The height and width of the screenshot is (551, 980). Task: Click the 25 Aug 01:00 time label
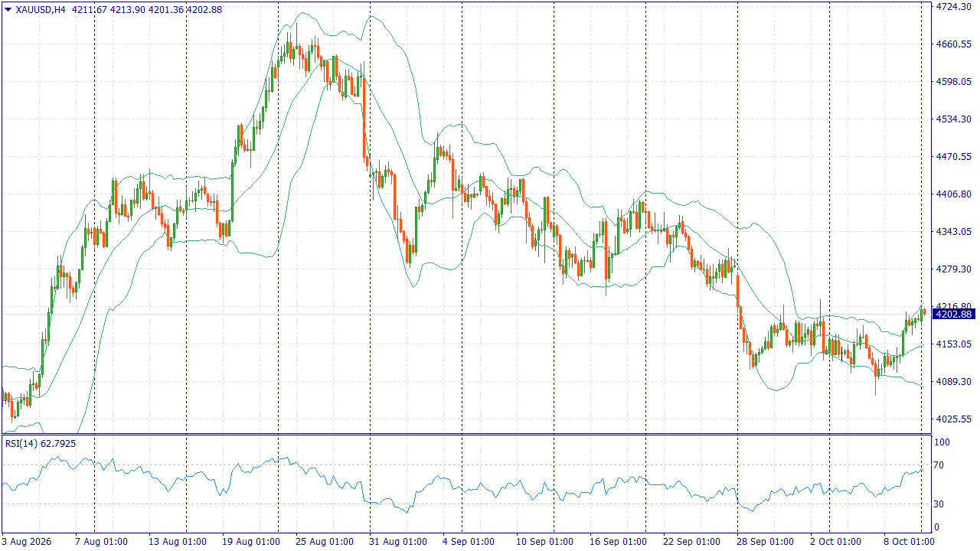324,542
